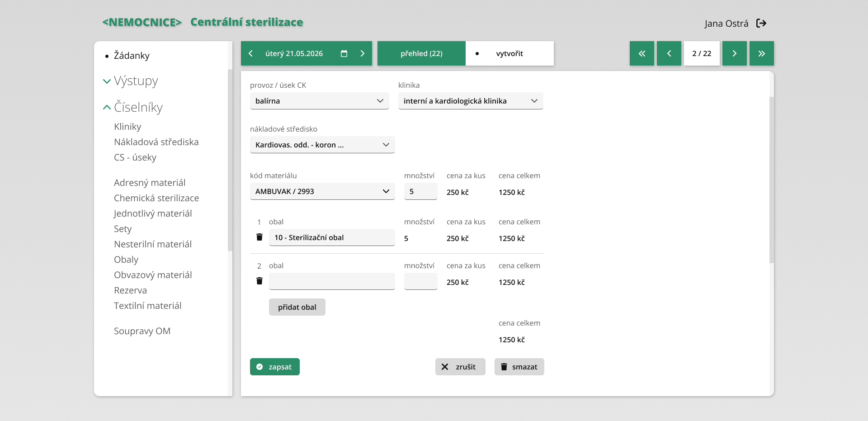The image size is (868, 421).
Task: Click the logout icon next to Jana Ostrá
Action: tap(761, 23)
